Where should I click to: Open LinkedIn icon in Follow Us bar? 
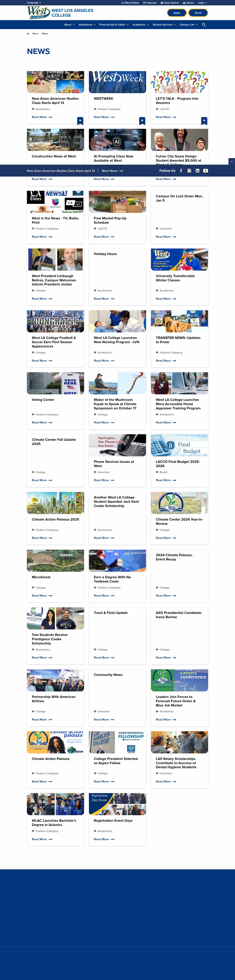[197, 171]
